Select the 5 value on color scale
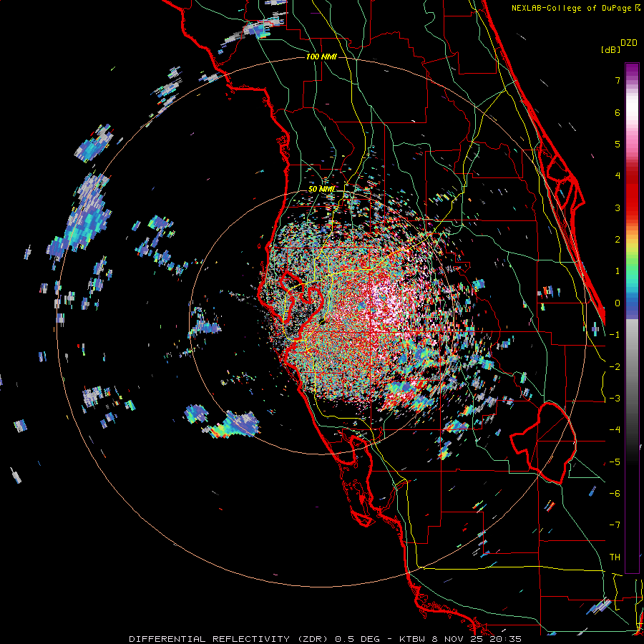This screenshot has width=644, height=644. point(618,144)
